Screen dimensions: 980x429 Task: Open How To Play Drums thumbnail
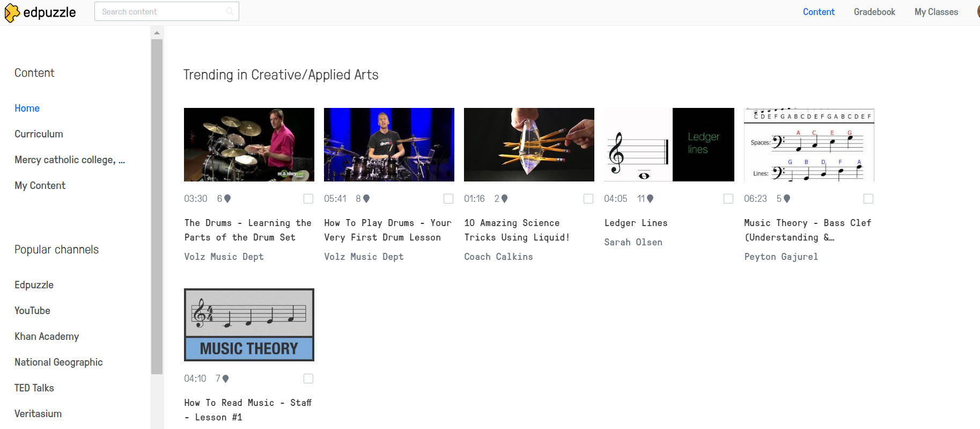389,144
